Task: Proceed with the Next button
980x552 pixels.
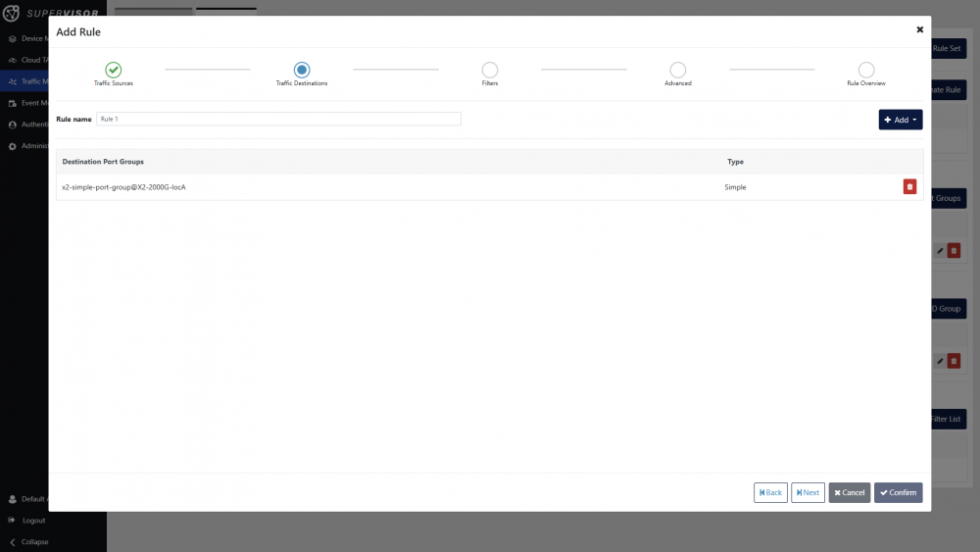Action: tap(808, 492)
